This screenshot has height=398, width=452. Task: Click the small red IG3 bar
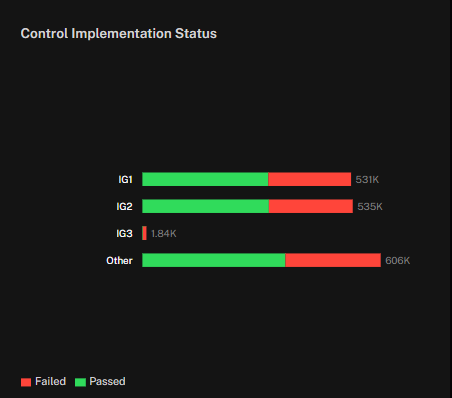point(144,233)
